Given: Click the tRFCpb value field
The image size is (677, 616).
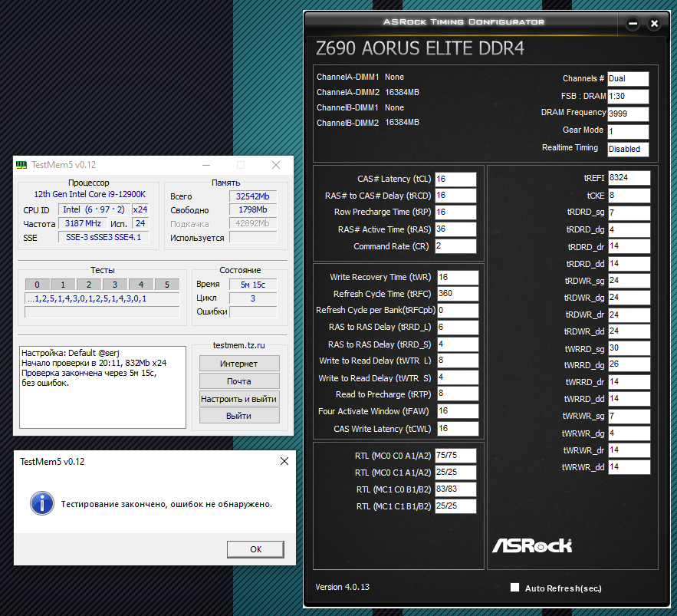Looking at the screenshot, I should [458, 311].
